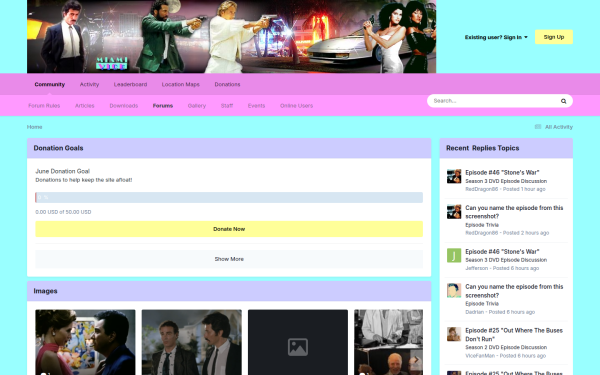Open the Location Maps tab

coord(181,84)
